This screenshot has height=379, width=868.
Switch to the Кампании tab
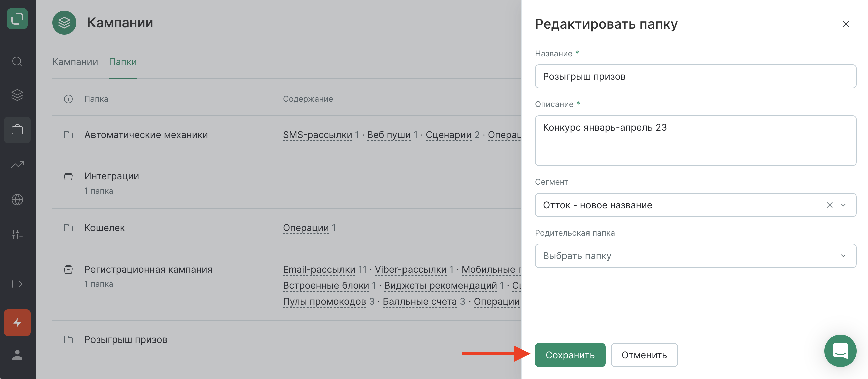75,62
